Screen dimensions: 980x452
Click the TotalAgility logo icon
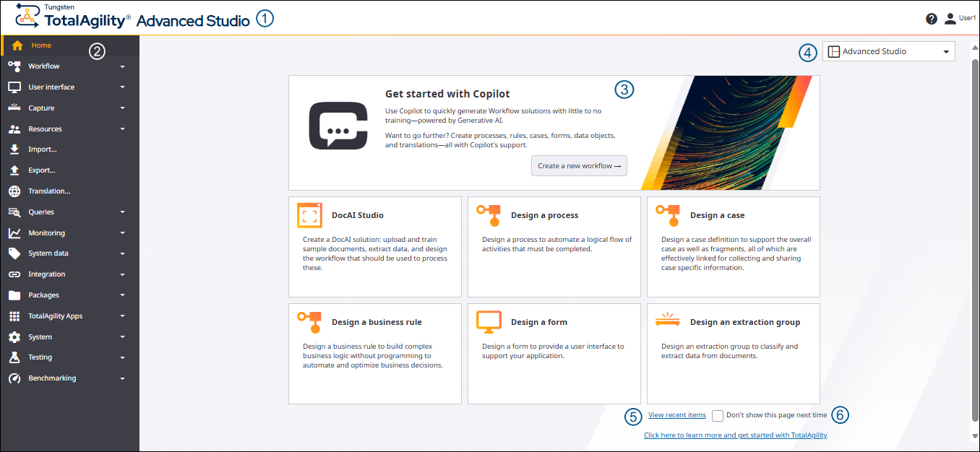(x=27, y=16)
